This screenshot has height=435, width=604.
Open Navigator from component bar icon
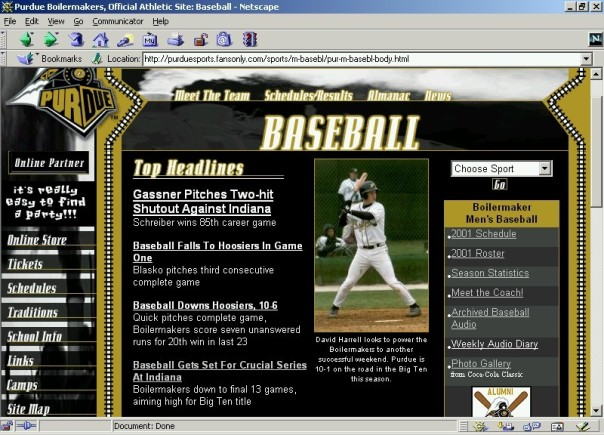coord(480,426)
